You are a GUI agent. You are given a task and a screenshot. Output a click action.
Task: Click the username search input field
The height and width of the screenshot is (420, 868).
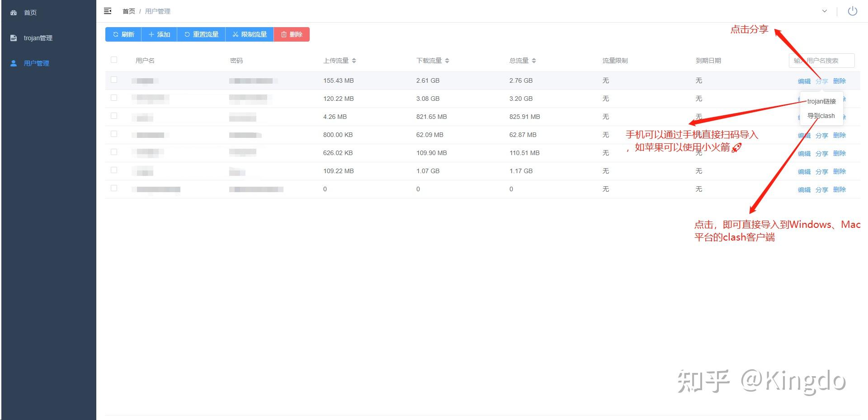coord(821,61)
